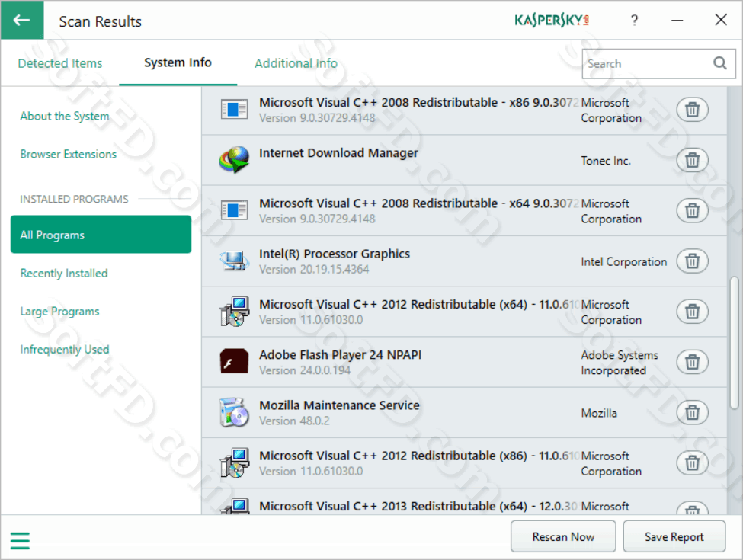Click Intel Corporation publisher text
Image resolution: width=743 pixels, height=560 pixels.
623,261
